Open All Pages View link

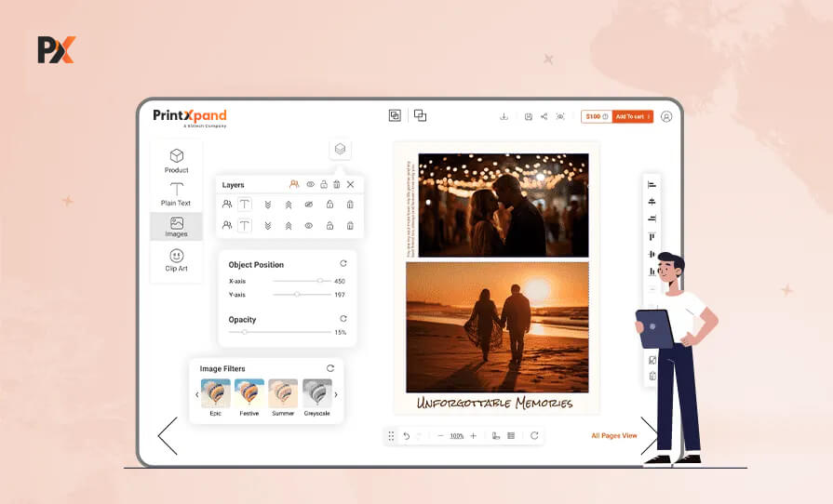click(x=614, y=435)
